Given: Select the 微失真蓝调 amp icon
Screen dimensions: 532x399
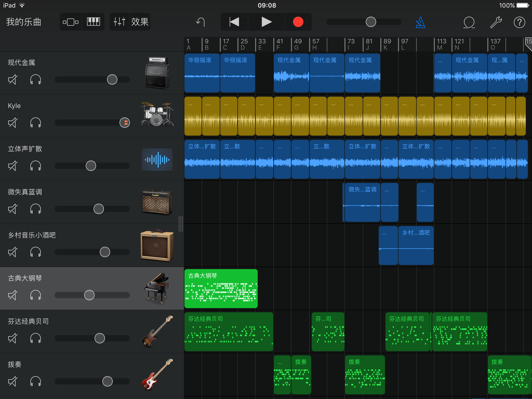Looking at the screenshot, I should click(157, 202).
